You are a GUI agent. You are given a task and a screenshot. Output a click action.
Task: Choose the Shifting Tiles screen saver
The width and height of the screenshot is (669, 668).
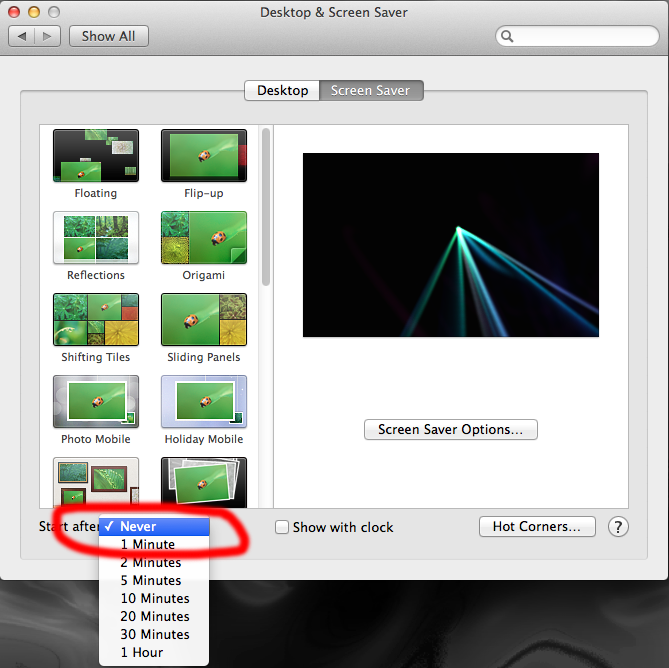click(x=96, y=319)
